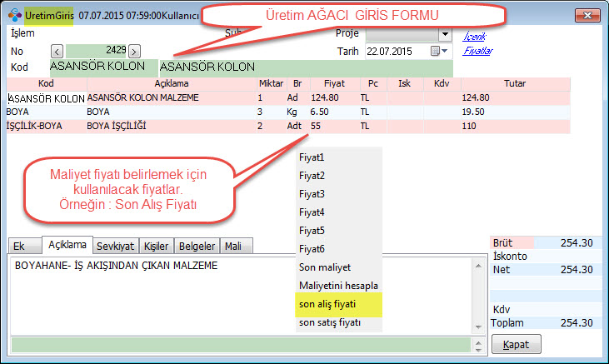Select the İŞÇİLİK-BOYA code cell

click(46, 126)
